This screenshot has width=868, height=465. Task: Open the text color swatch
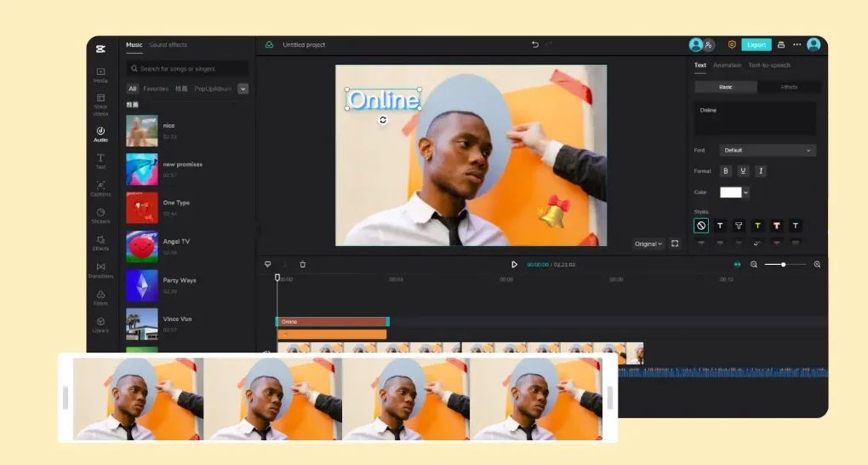[x=730, y=192]
